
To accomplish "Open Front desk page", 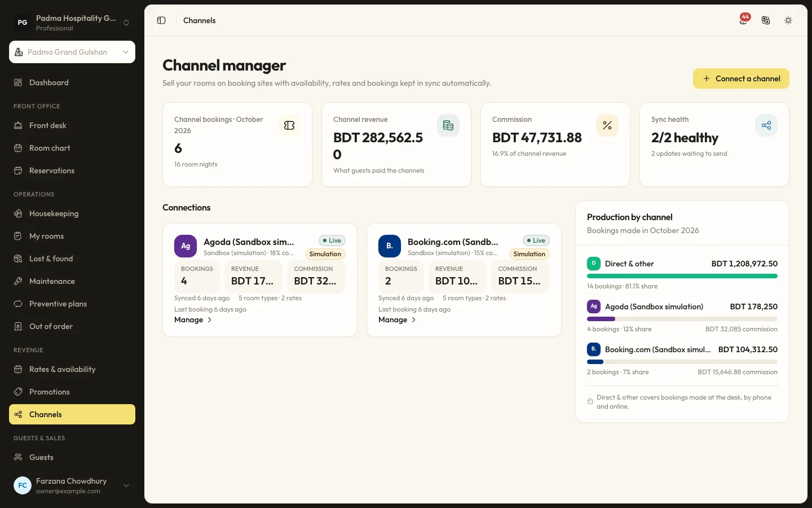I will [x=72, y=125].
